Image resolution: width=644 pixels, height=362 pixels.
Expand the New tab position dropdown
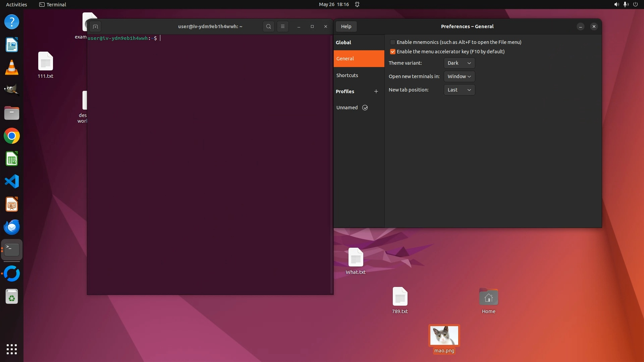click(x=459, y=90)
